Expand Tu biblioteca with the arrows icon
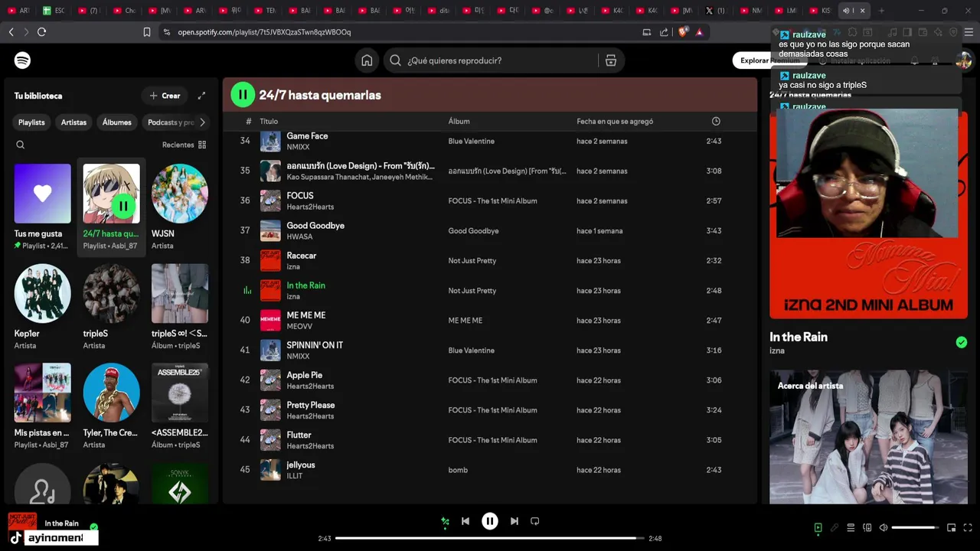980x551 pixels. click(201, 96)
